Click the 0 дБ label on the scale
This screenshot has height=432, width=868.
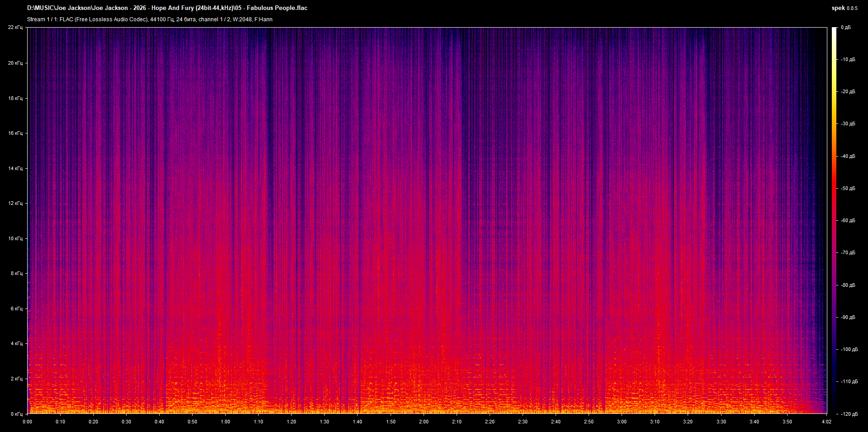(845, 28)
